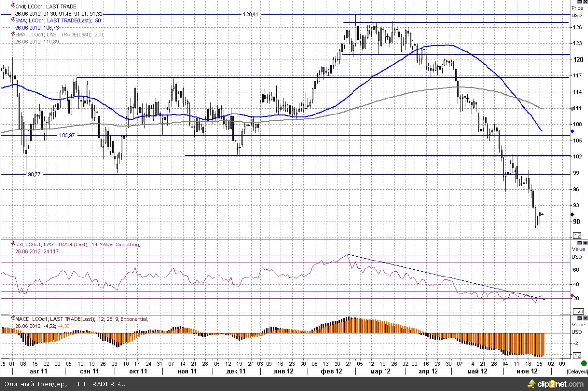Click the purple diamond RSI value marker
The image size is (588, 391).
click(x=572, y=296)
